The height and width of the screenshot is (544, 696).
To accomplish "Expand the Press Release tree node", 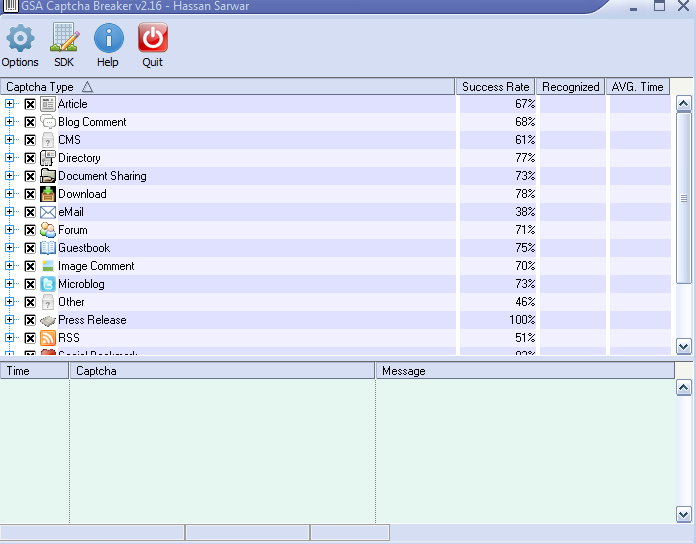I will pos(9,319).
